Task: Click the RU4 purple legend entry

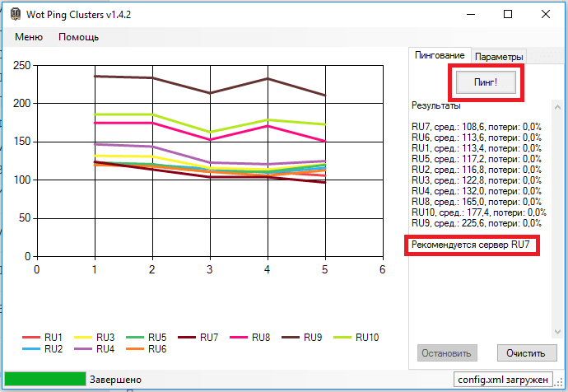Action: (x=95, y=349)
